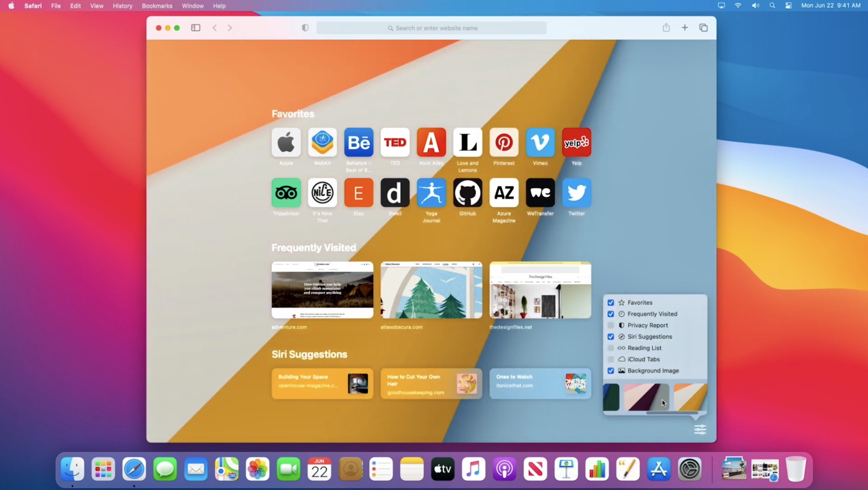
Task: Open the Pinterest favorite icon
Action: click(504, 142)
